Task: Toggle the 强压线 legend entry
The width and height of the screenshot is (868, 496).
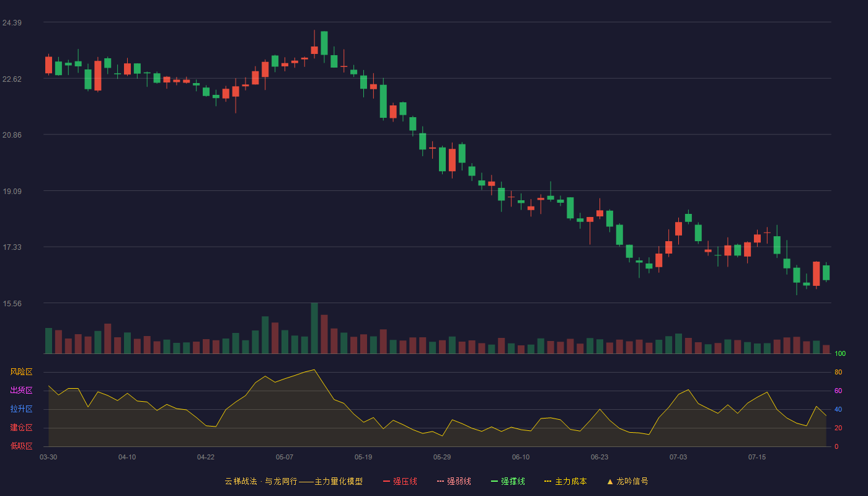Action: 400,481
